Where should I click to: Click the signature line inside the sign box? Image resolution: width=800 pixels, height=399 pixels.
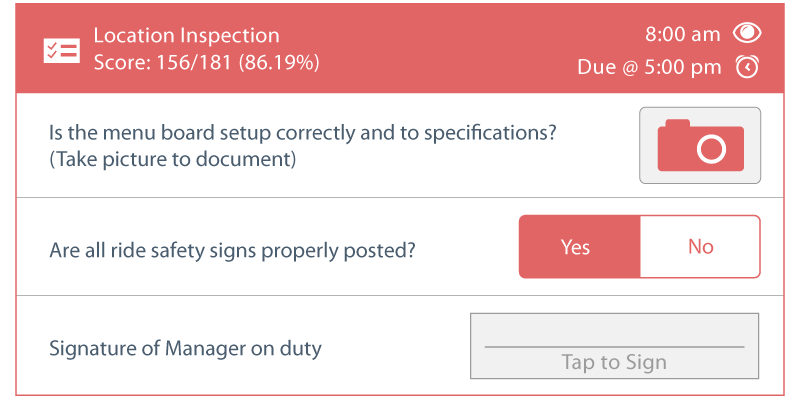pos(614,347)
